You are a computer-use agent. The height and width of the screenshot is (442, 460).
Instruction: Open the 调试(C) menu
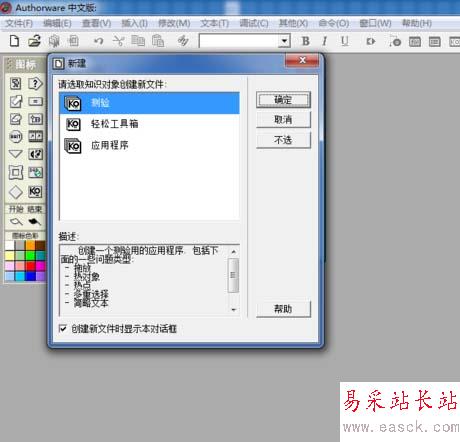[254, 23]
